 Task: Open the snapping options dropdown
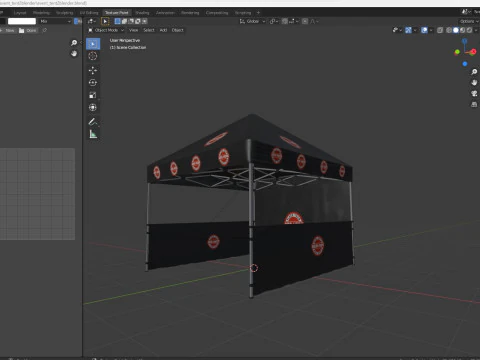pos(293,21)
